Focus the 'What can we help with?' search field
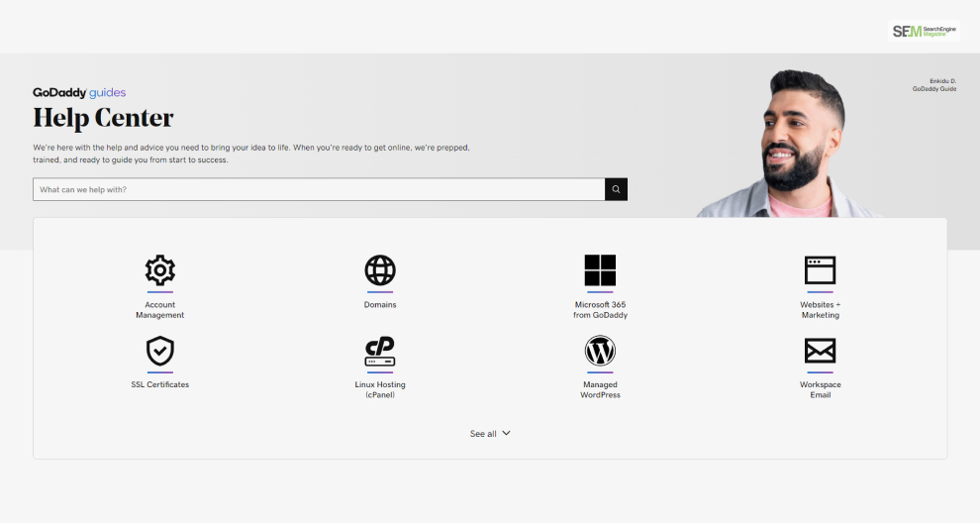 click(319, 189)
